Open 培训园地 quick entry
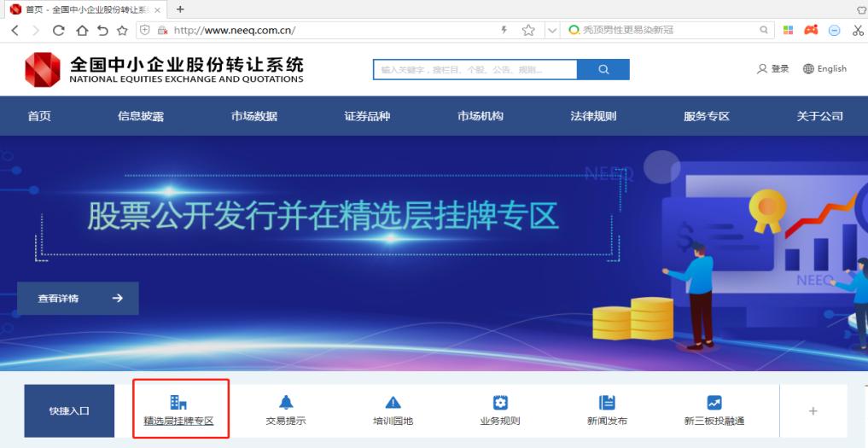The image size is (868, 448). click(x=393, y=421)
